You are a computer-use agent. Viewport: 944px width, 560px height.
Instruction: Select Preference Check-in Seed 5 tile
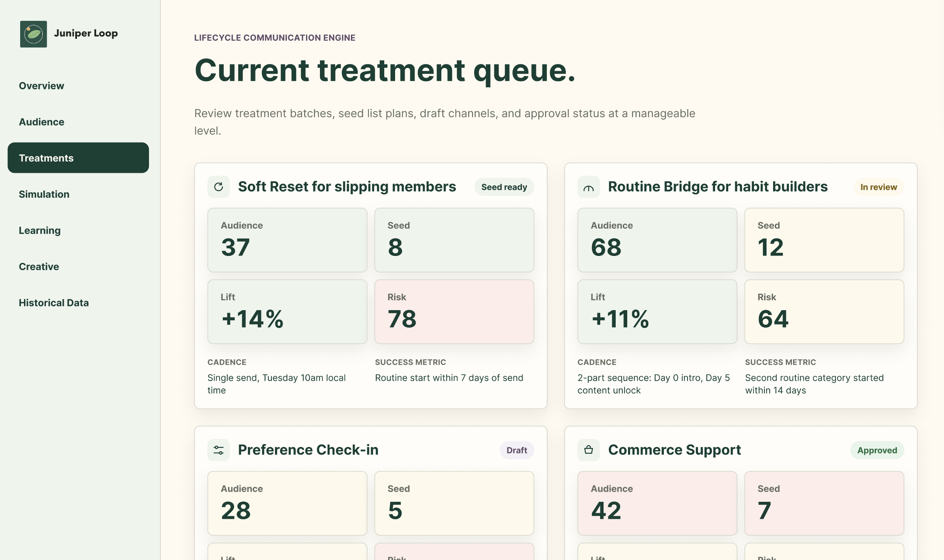pos(454,503)
